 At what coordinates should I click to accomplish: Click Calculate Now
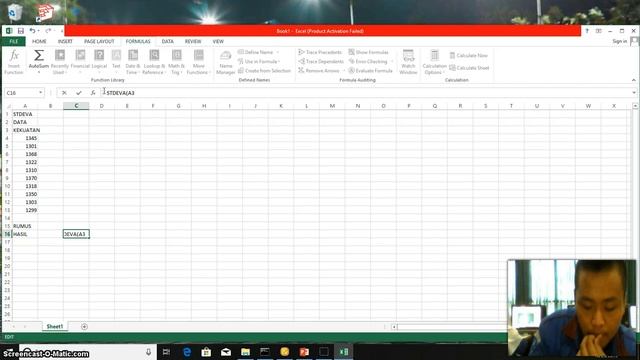pos(469,56)
